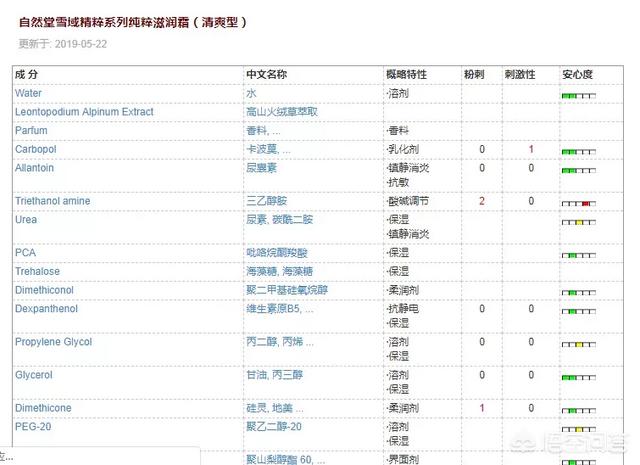
Task: Click the safety bar in Water row
Action: point(579,96)
